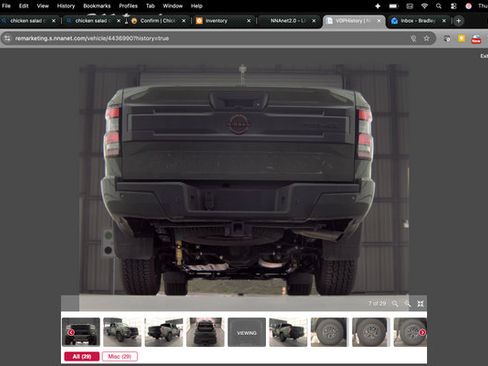The image size is (488, 366).
Task: Click the battery status icon
Action: click(x=394, y=6)
